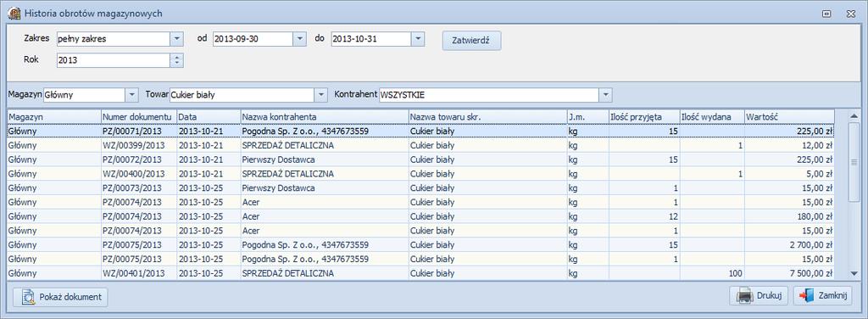
Task: Click the Rok field showing 2013
Action: [x=113, y=60]
